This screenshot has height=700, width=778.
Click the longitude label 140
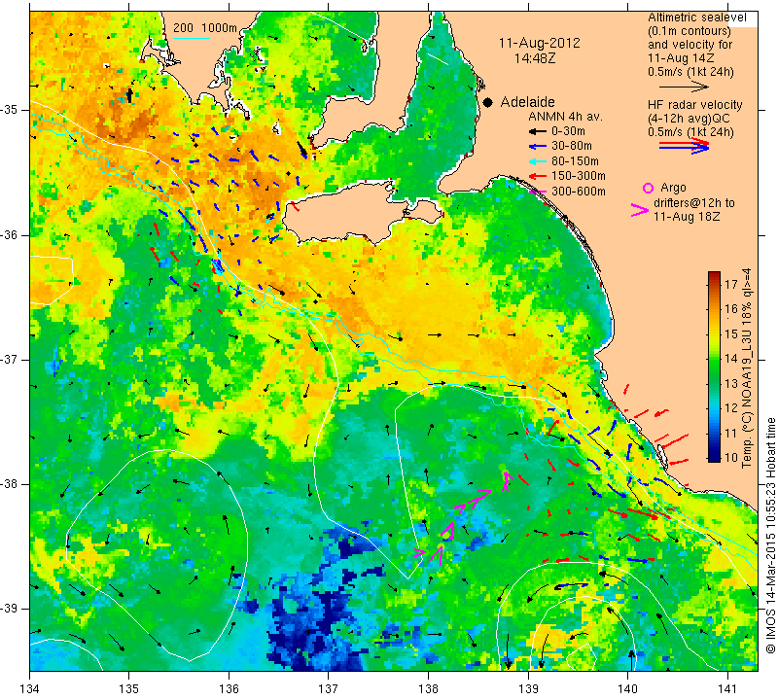pos(627,689)
